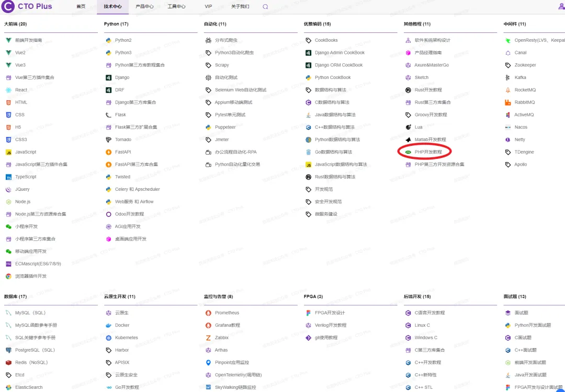Screen dimensions: 565x392
Task: Click the HTML shield icon
Action: pyautogui.click(x=8, y=102)
